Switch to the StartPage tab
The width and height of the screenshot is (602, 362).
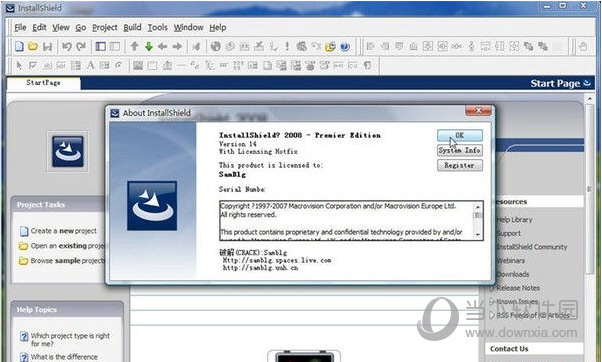click(x=43, y=83)
